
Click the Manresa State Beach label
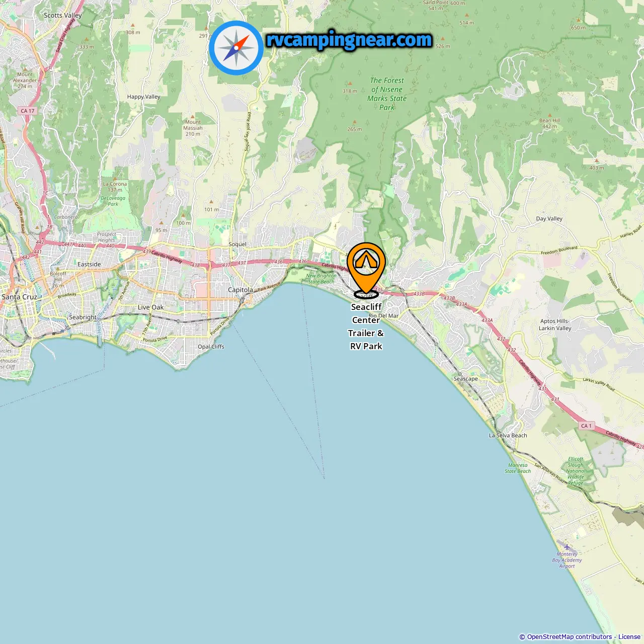pos(518,468)
